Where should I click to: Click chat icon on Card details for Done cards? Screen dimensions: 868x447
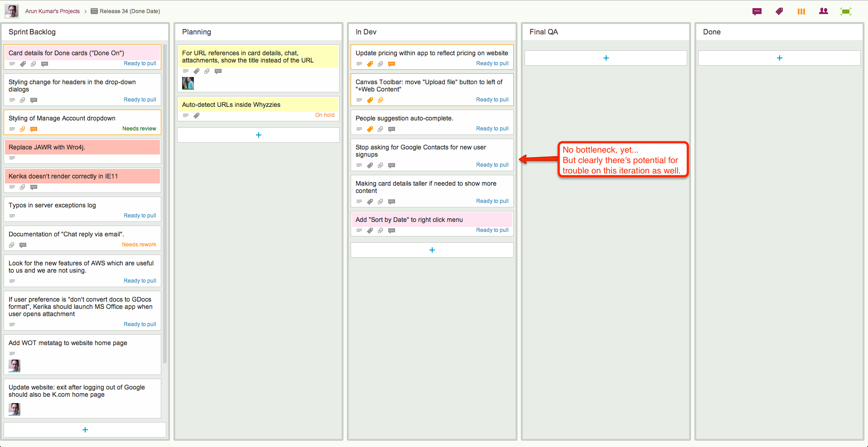pyautogui.click(x=44, y=64)
